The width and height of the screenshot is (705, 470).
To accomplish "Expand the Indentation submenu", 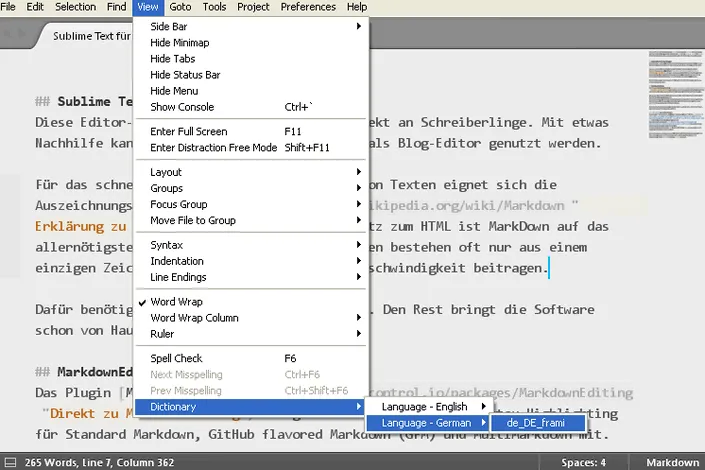I will [251, 261].
